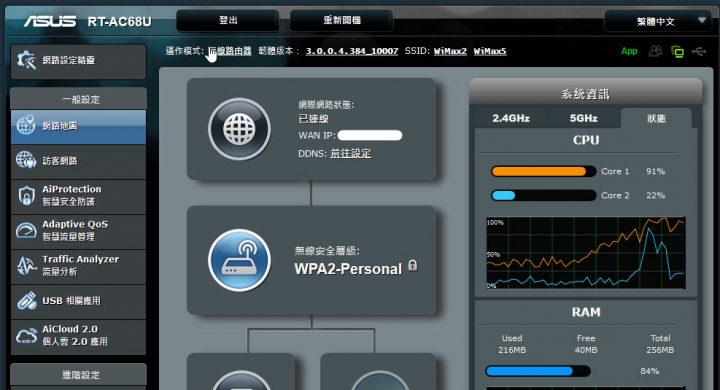Open AiProtection shield icon
Viewport: 720px width, 390px height.
point(26,195)
